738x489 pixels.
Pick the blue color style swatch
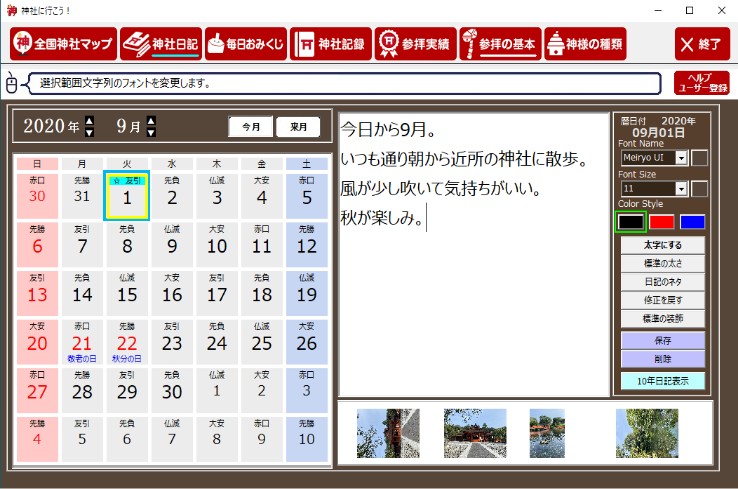pos(692,221)
